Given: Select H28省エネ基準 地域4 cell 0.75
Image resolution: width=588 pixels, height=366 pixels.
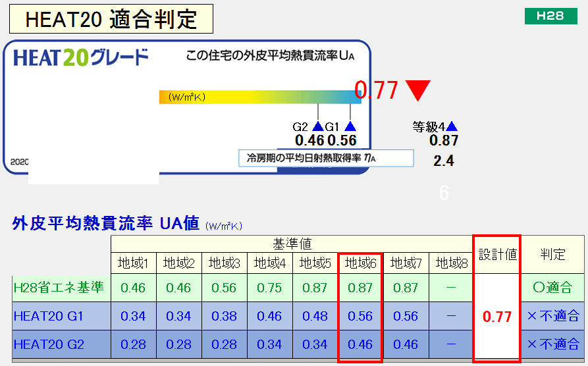Looking at the screenshot, I should (269, 288).
